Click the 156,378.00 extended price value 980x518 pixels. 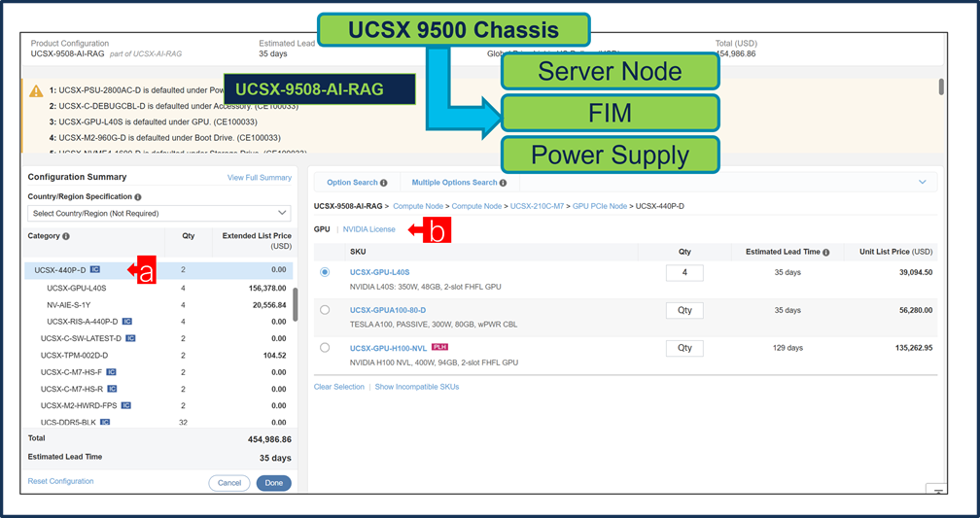(266, 289)
